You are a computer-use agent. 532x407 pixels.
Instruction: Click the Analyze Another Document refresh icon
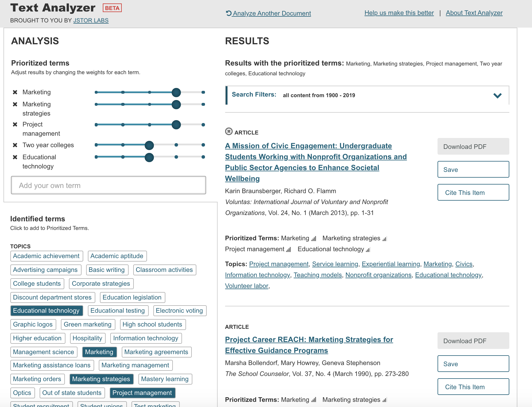point(229,13)
